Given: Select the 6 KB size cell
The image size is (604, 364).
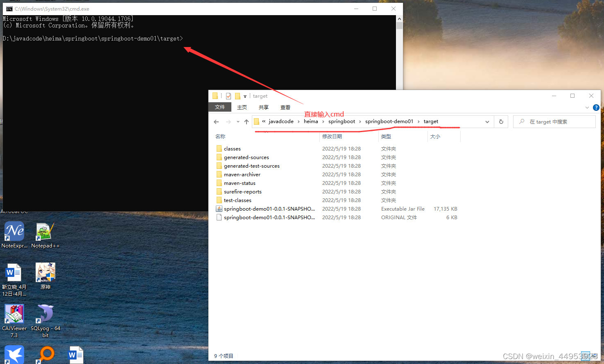Looking at the screenshot, I should tap(451, 217).
